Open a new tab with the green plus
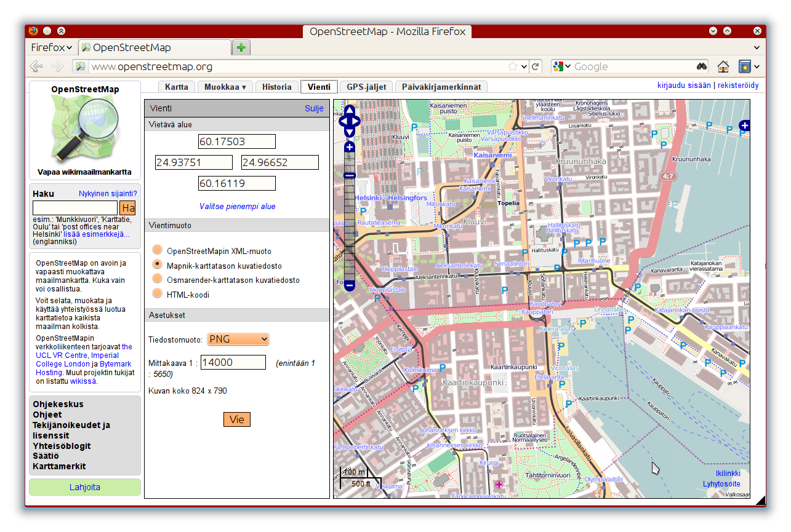Viewport: 791px width, 532px height. pos(241,47)
